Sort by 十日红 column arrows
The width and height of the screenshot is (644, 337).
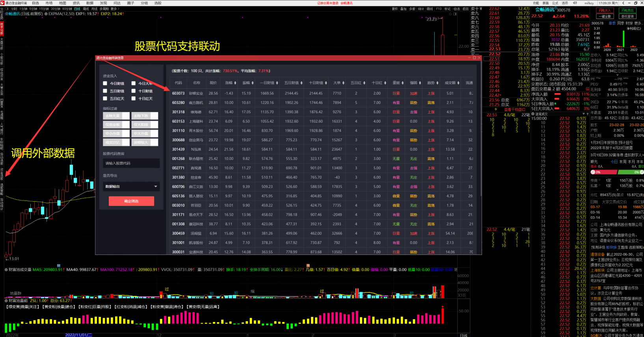click(385, 83)
